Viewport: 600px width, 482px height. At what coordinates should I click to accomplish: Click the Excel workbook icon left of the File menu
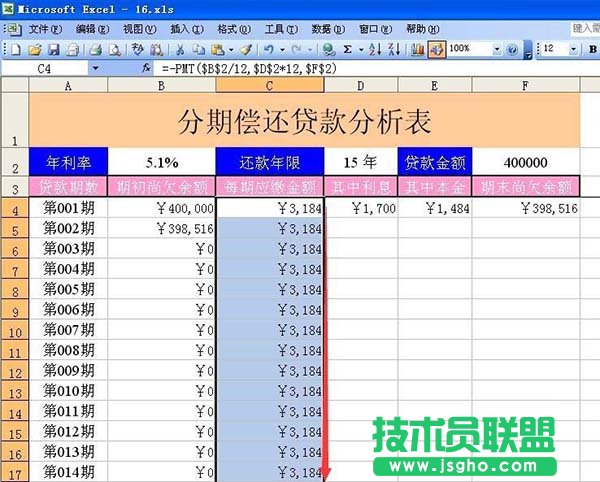pyautogui.click(x=15, y=29)
